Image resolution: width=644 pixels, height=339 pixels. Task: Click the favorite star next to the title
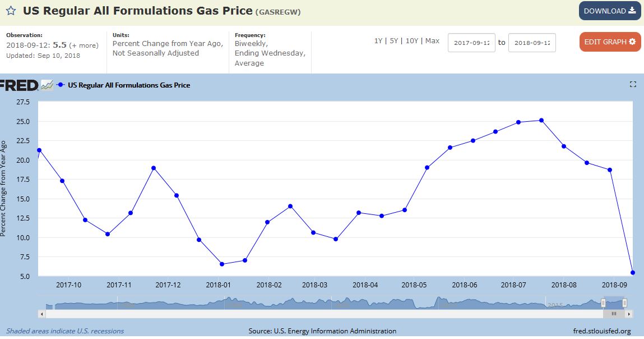point(11,11)
